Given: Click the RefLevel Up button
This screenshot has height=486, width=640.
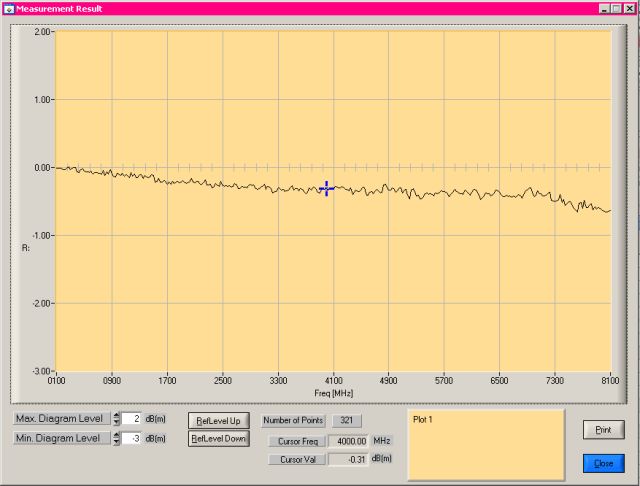Looking at the screenshot, I should pos(218,421).
